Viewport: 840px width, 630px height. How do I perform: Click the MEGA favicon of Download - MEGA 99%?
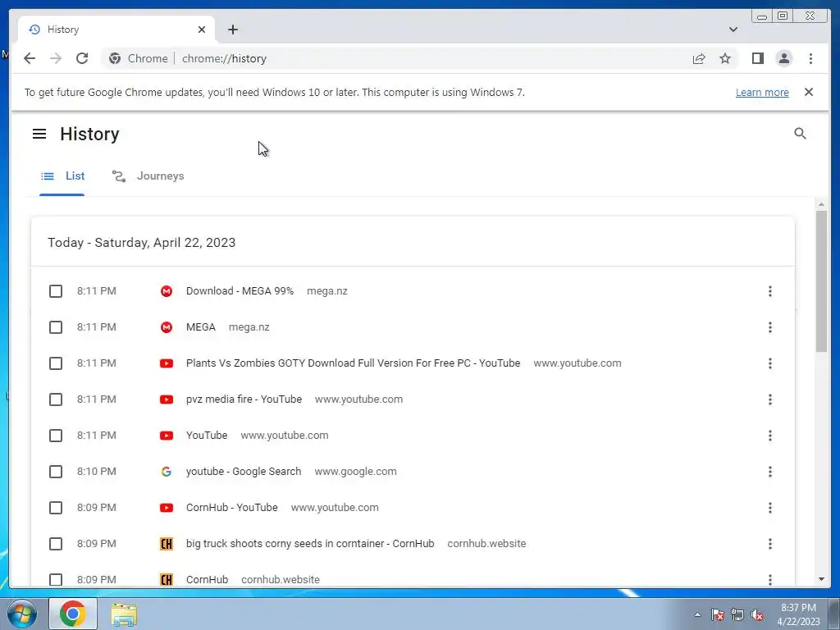(x=167, y=291)
